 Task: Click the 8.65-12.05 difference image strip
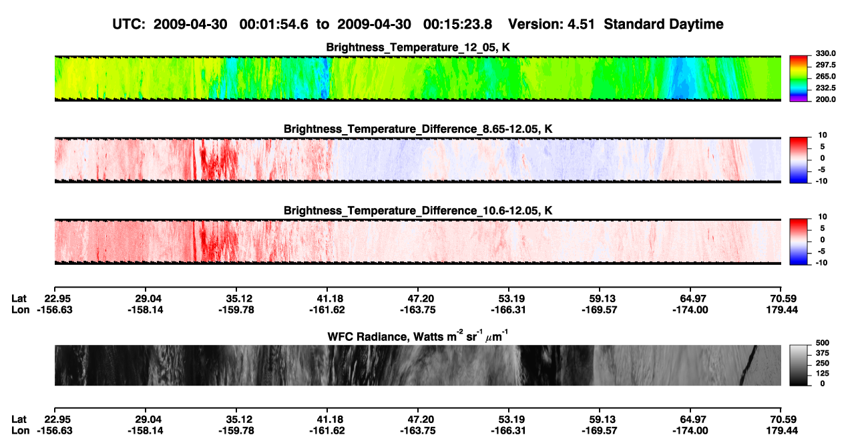point(417,159)
